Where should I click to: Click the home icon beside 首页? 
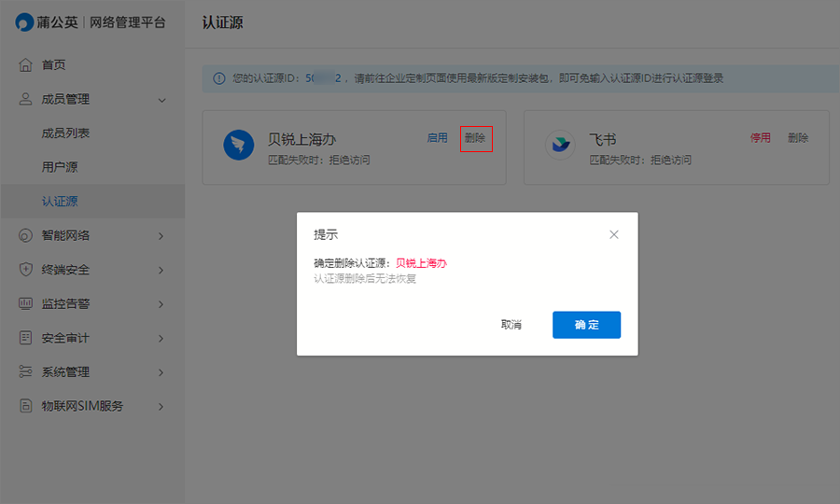coord(25,64)
